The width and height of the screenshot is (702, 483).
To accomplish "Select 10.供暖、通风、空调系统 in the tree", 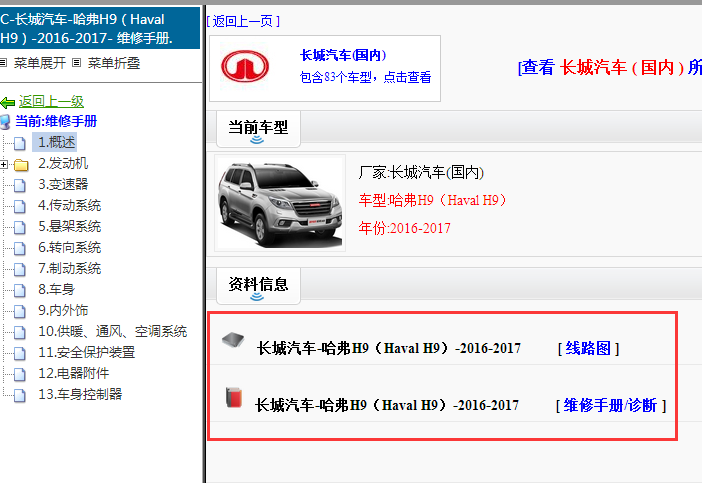I will point(112,331).
